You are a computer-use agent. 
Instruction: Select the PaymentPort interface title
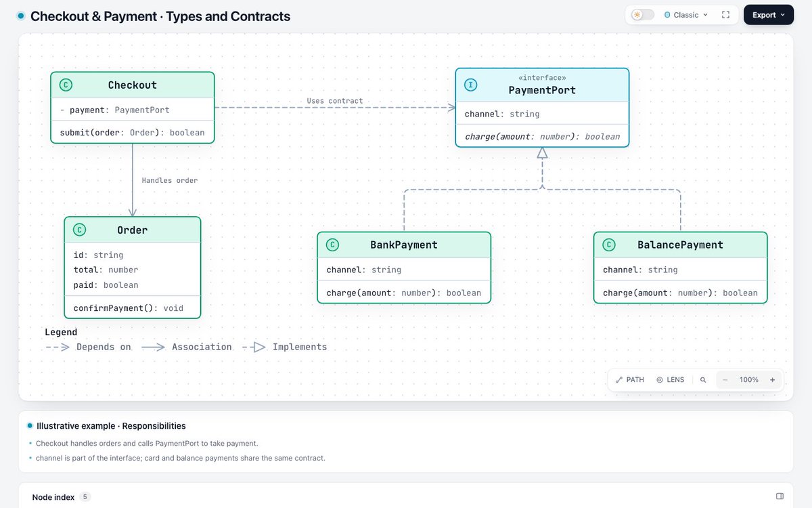[x=542, y=90]
